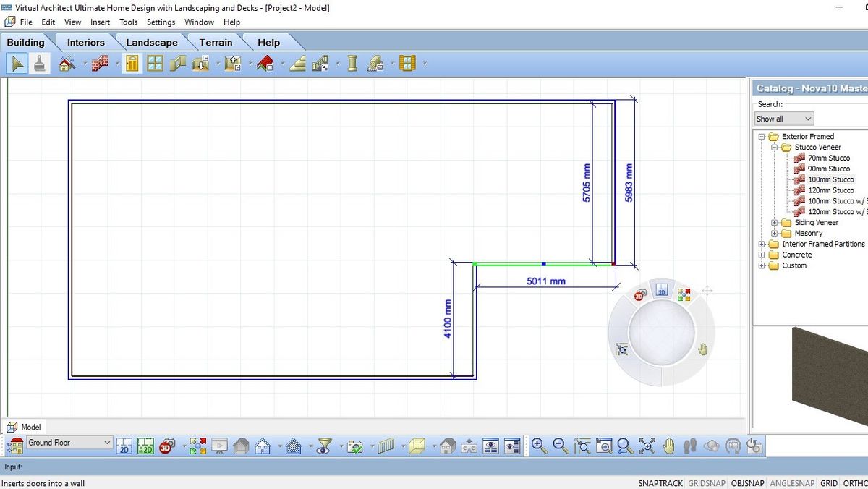Toggle SNAPTRACK in the status bar
The image size is (868, 489).
tap(660, 483)
